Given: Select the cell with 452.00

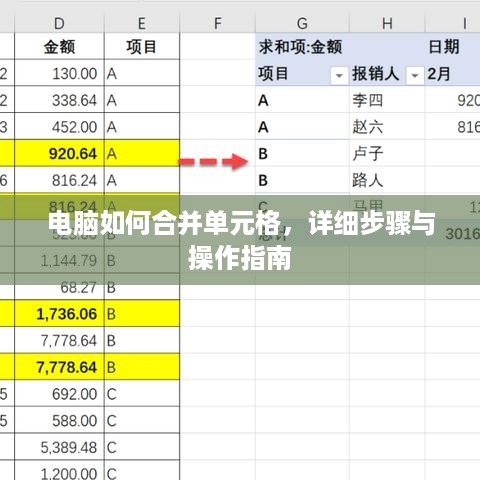Looking at the screenshot, I should (59, 127).
